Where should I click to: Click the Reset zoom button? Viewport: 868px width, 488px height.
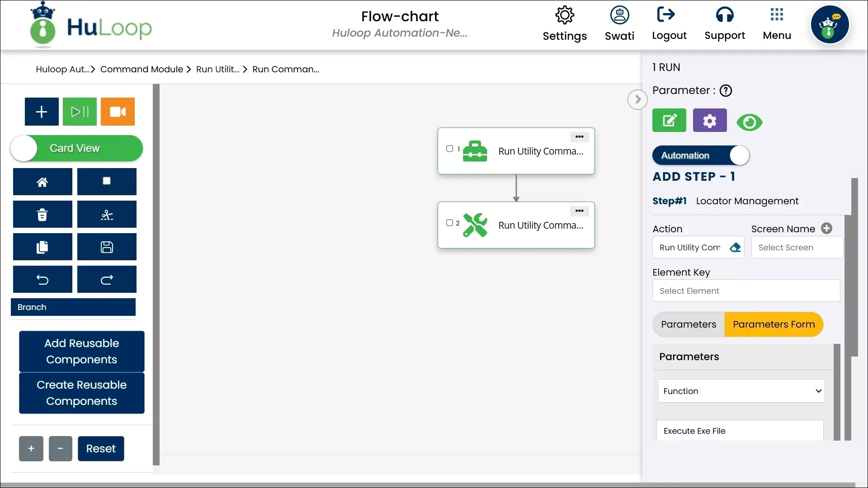101,449
